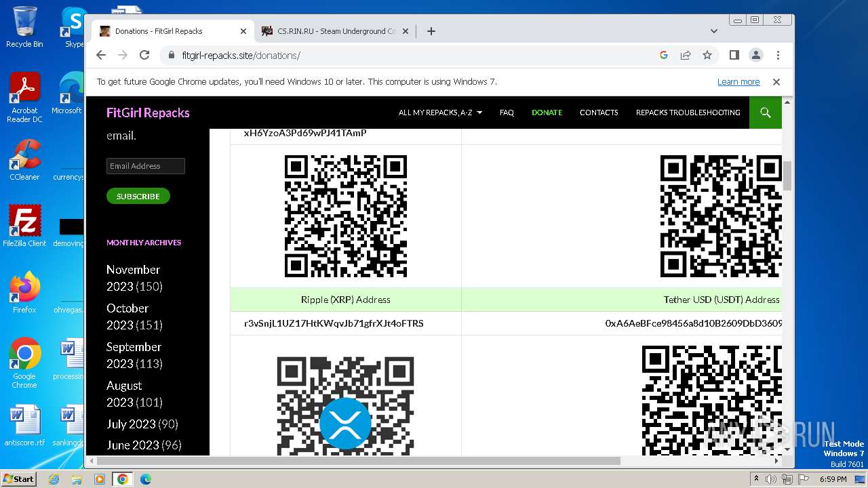Viewport: 868px width, 488px height.
Task: Open the Chrome profile menu
Action: pyautogui.click(x=756, y=55)
